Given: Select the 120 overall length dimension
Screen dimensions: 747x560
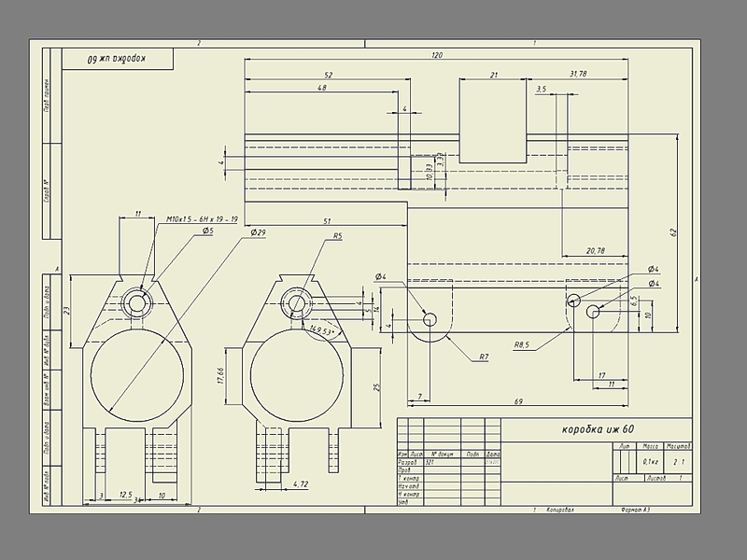Looking at the screenshot, I should [437, 55].
